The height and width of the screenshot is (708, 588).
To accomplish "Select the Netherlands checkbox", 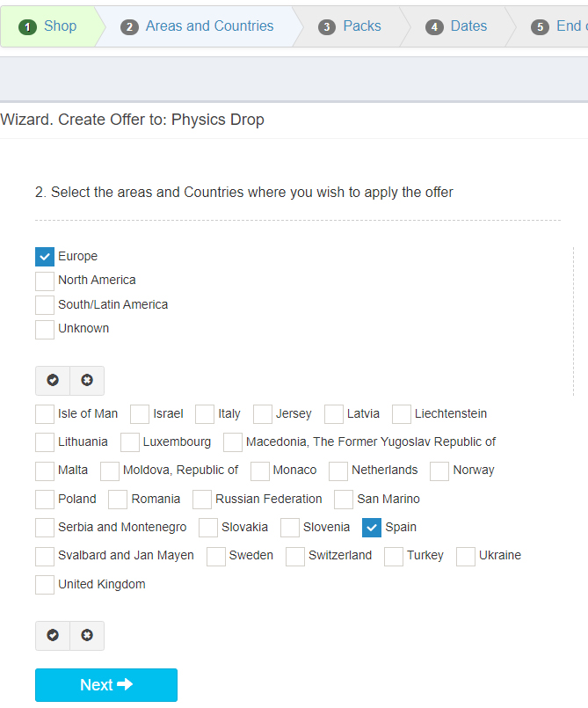I will coord(338,471).
